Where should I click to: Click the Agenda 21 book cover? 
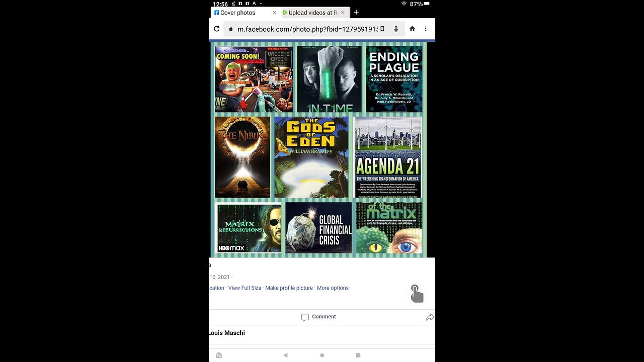tap(388, 157)
